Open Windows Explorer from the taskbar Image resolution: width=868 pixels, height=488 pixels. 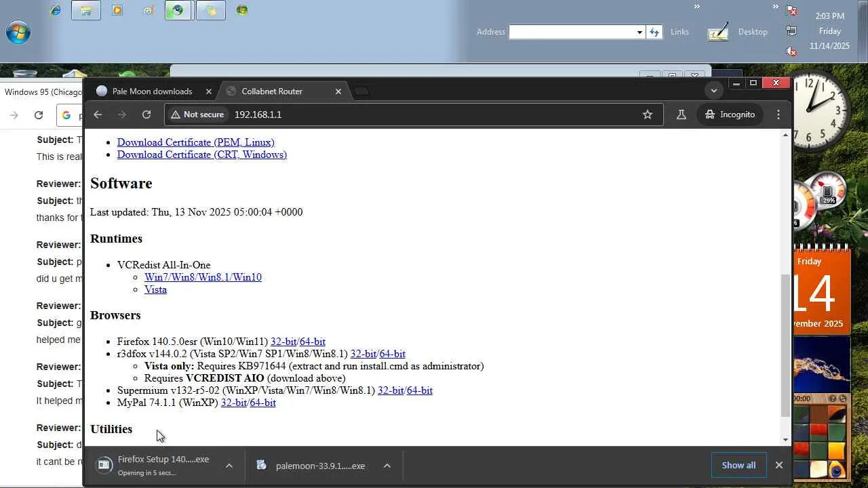click(x=86, y=10)
